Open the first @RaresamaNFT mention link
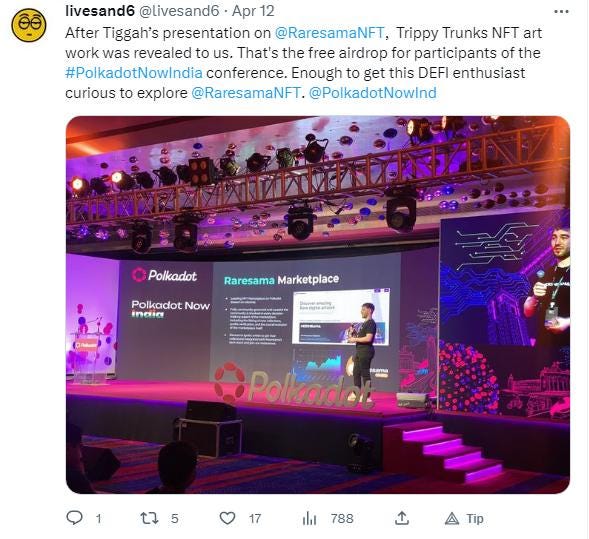 tap(330, 33)
